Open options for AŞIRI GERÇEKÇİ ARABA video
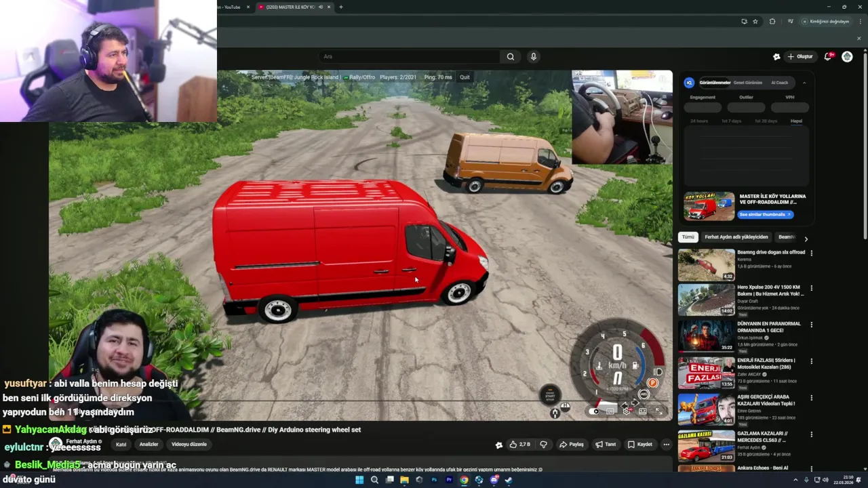The image size is (868, 488). coord(811,398)
